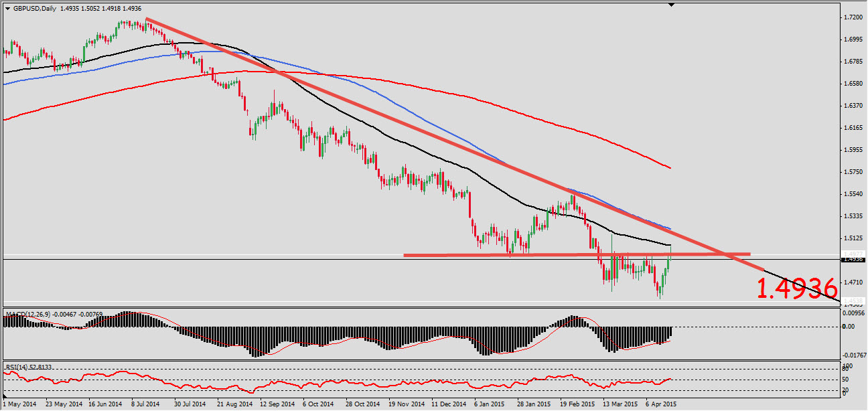Screen dimensions: 868x411
Task: Click the RSI(14) indicator label
Action: 19,367
